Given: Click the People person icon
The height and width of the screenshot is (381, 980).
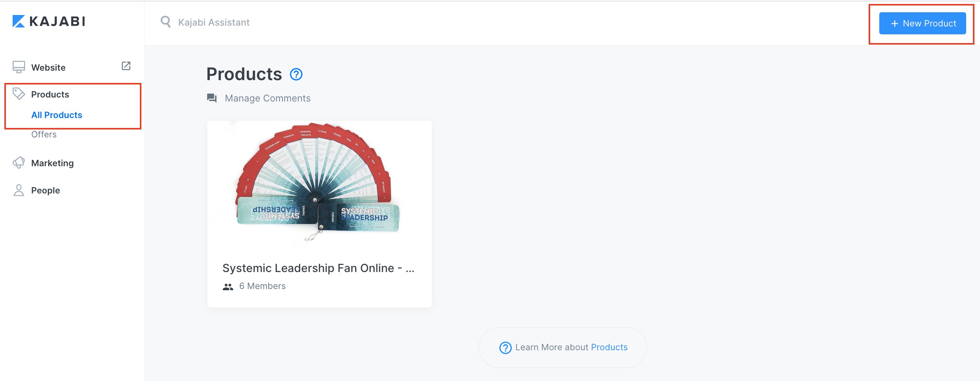Looking at the screenshot, I should (x=19, y=190).
